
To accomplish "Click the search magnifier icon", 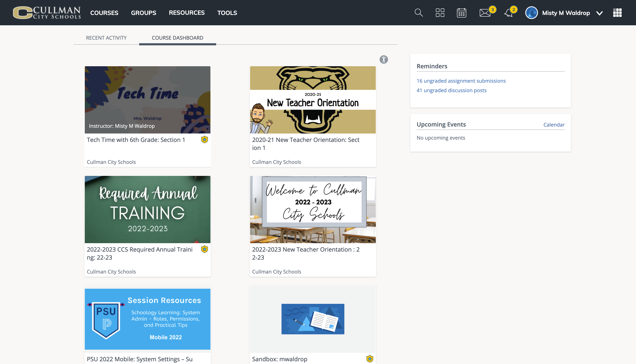I will [419, 13].
